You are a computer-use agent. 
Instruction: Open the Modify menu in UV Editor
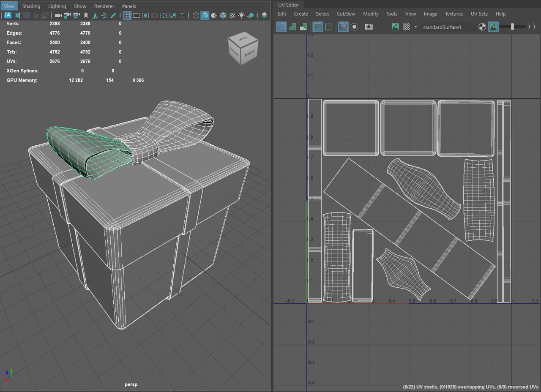point(371,14)
